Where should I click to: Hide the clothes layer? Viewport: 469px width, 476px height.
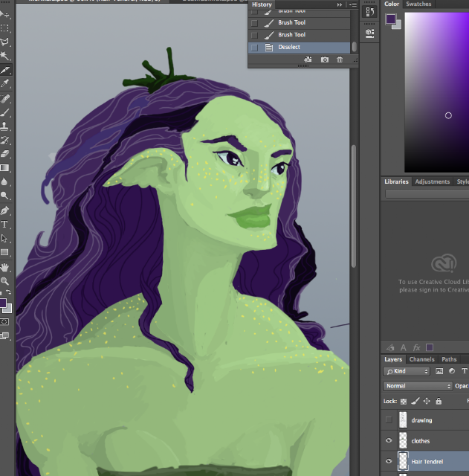pos(389,440)
